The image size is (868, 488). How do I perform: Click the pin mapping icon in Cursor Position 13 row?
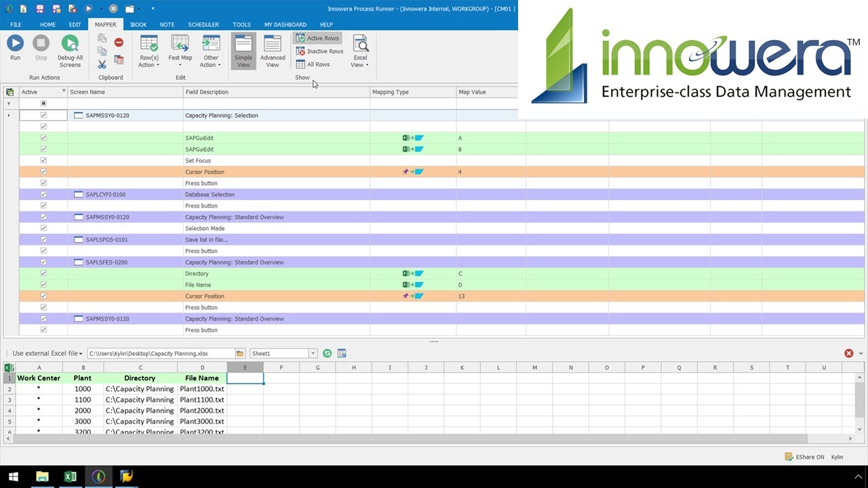pos(413,296)
